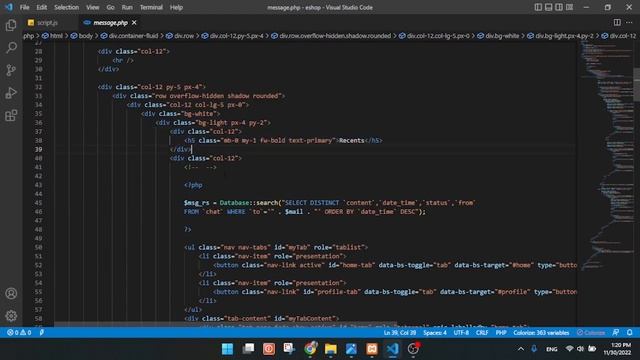Open the View menu
Image resolution: width=640 pixels, height=360 pixels.
click(93, 7)
